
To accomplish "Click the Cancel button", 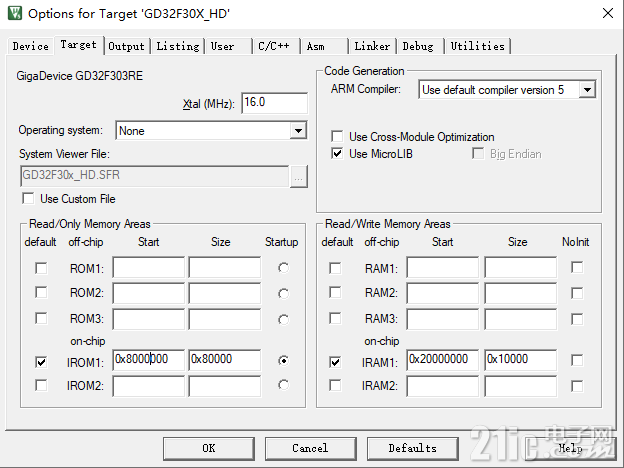I will tap(310, 448).
